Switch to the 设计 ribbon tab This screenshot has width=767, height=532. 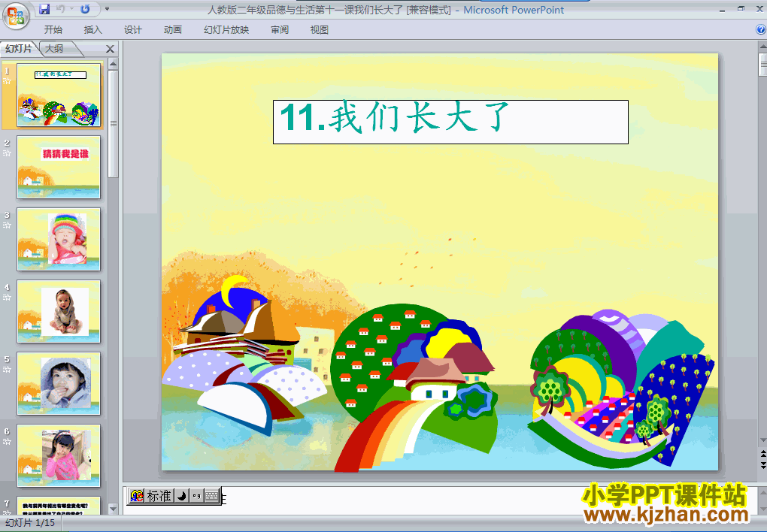(x=132, y=30)
